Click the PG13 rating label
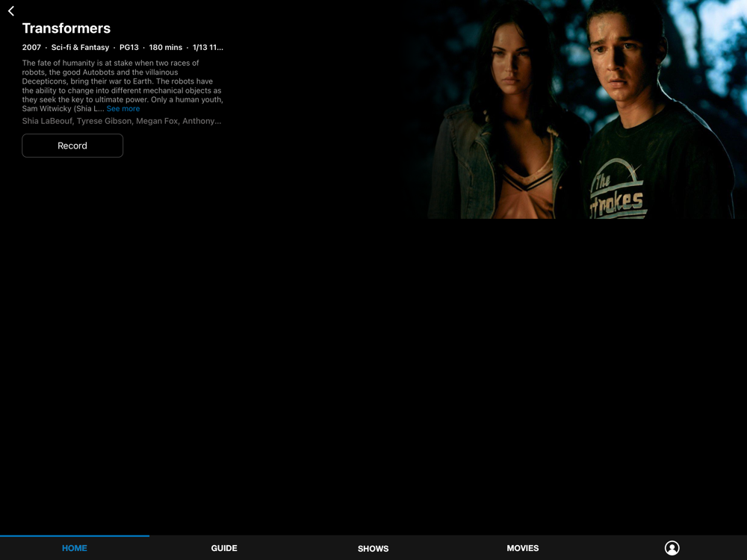This screenshot has height=560, width=747. pyautogui.click(x=129, y=47)
